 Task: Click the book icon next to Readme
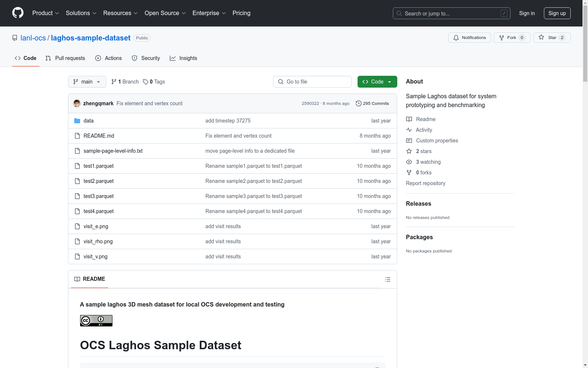click(x=409, y=119)
